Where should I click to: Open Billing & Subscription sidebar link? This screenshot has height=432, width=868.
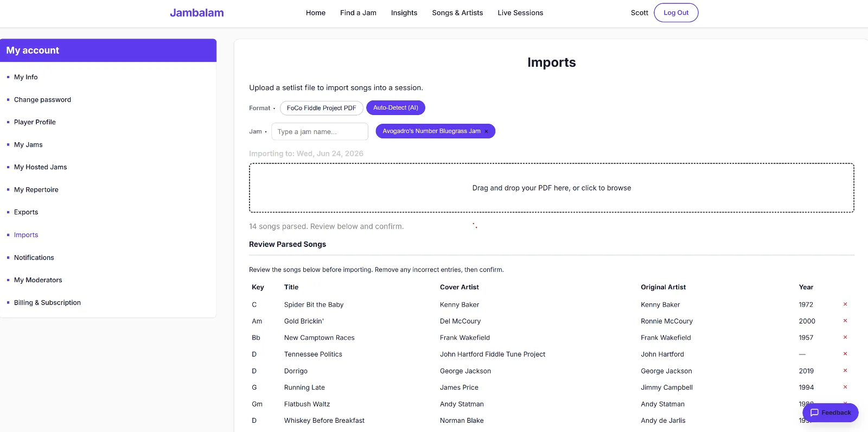click(x=47, y=303)
